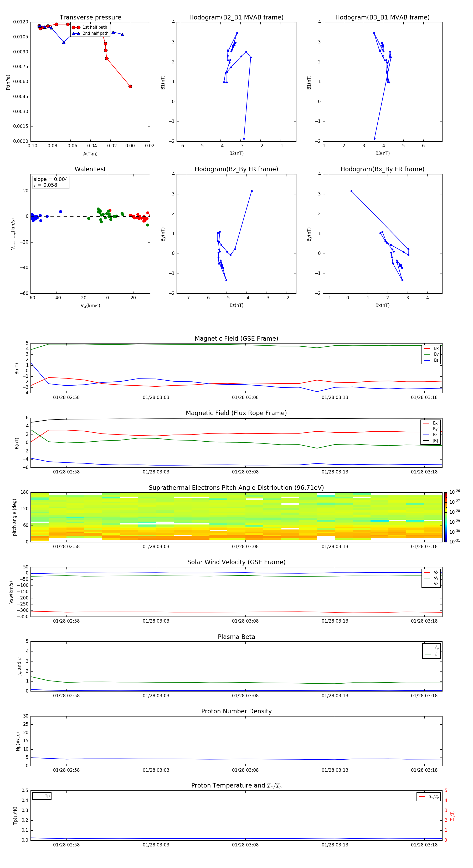The width and height of the screenshot is (473, 868).
Task: Click the "Tp" legend entry
Action: (42, 796)
